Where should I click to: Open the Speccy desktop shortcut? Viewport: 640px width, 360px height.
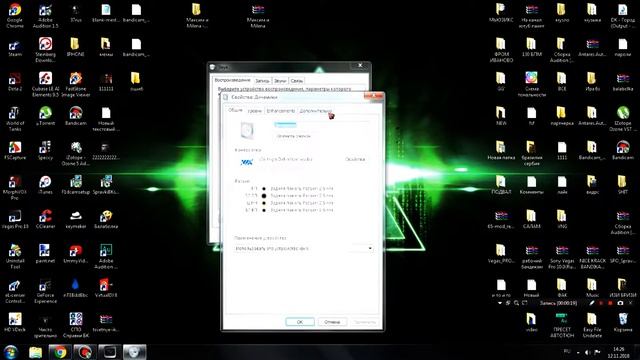point(45,150)
